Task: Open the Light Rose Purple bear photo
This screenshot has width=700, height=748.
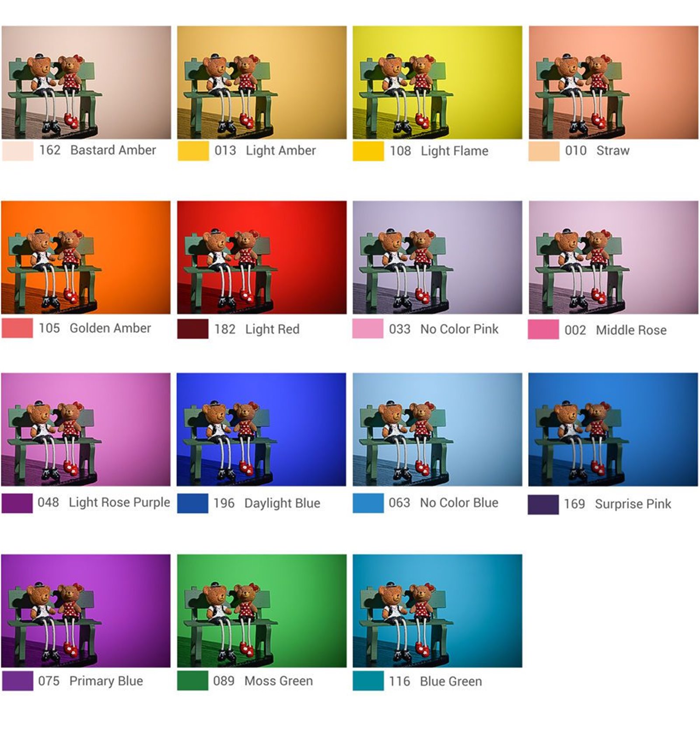Action: click(x=86, y=430)
